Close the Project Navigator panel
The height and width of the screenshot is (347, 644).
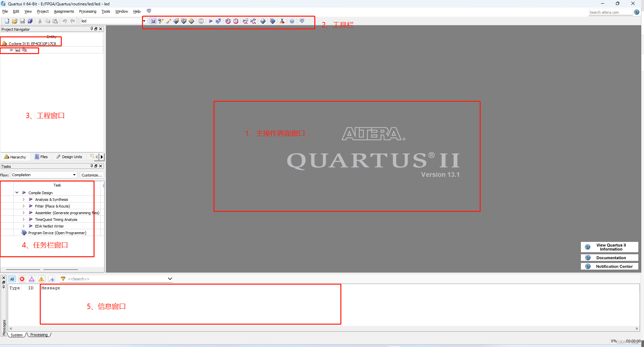[101, 29]
